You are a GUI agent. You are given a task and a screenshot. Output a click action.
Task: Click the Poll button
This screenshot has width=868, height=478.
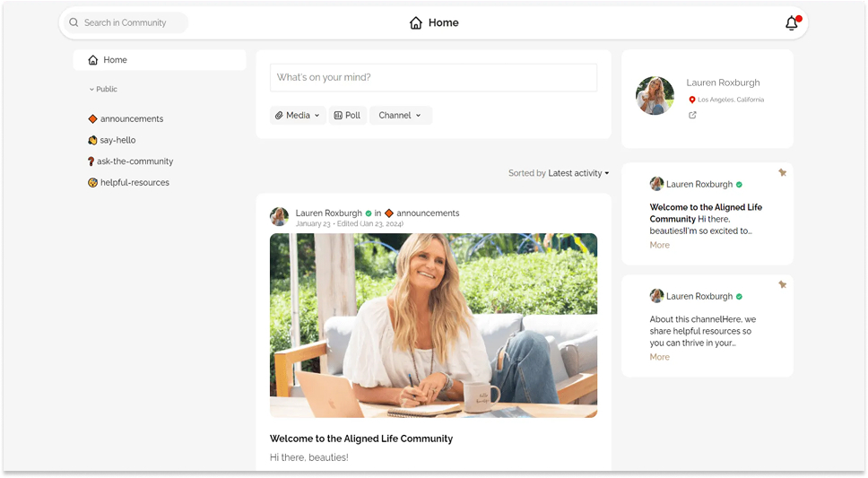[x=348, y=115]
